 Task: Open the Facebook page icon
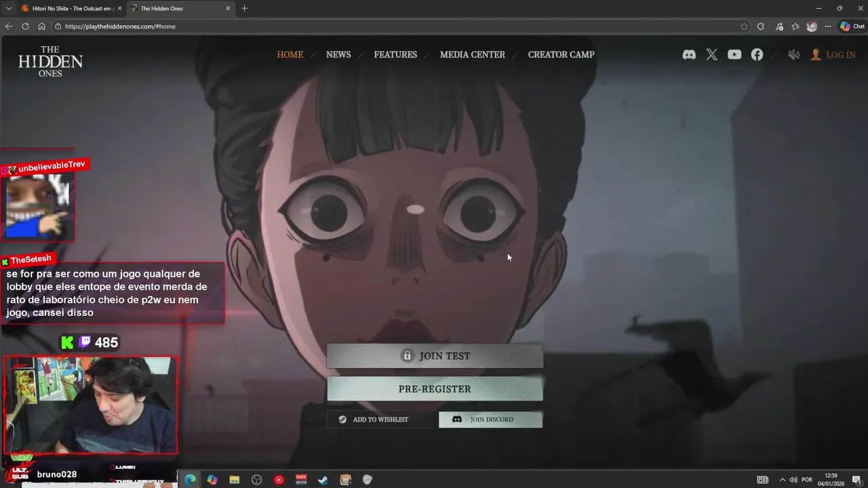pos(757,55)
